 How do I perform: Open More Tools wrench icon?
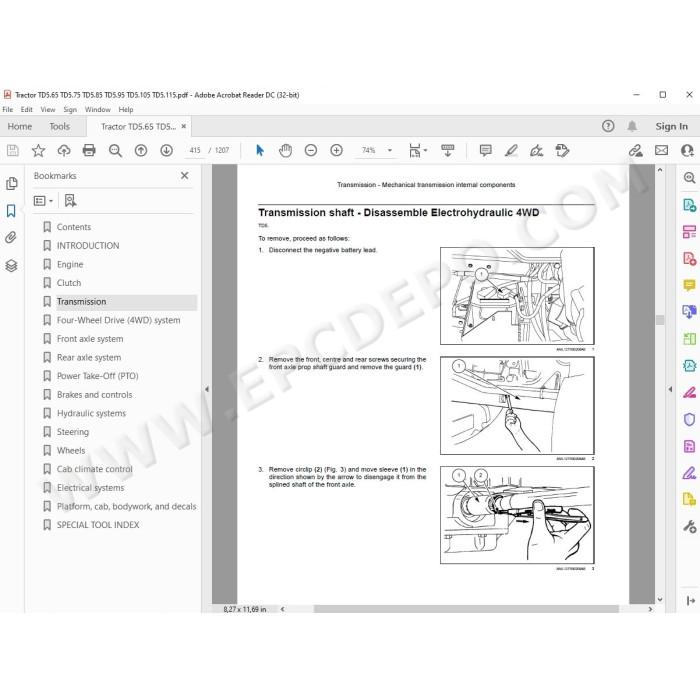point(689,527)
